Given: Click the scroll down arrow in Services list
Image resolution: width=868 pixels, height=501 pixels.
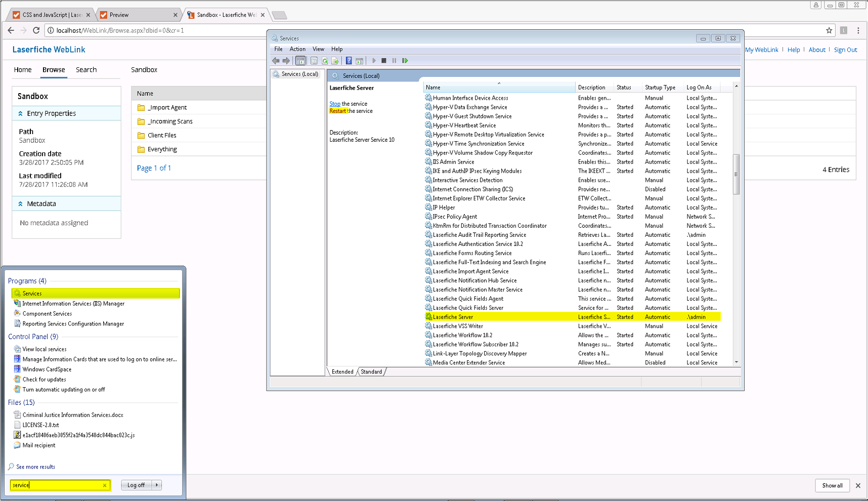Looking at the screenshot, I should pos(736,362).
